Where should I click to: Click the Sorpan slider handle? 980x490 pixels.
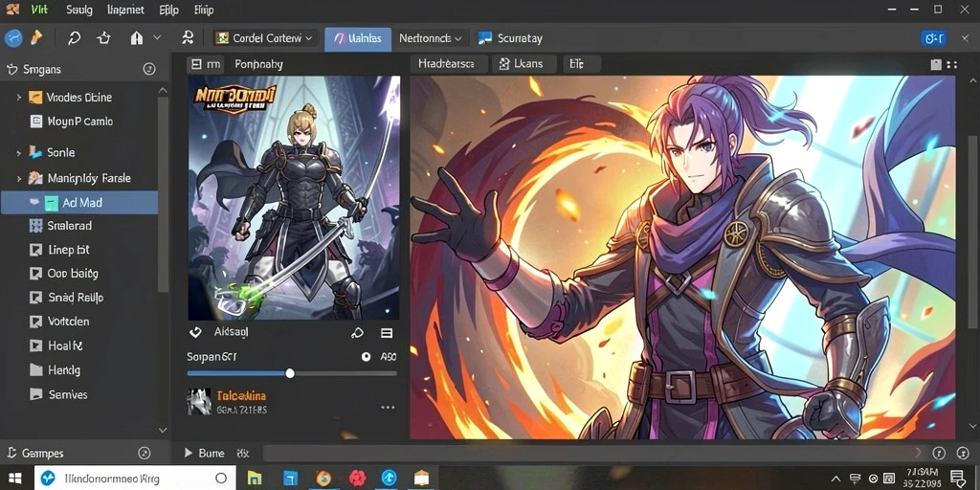click(290, 373)
